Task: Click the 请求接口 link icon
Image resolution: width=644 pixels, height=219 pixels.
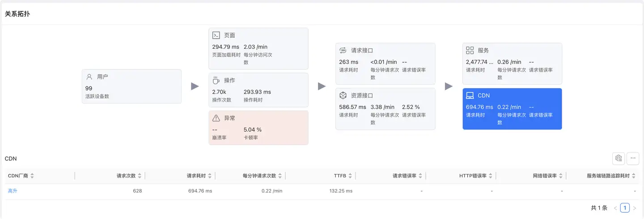Action: (343, 51)
